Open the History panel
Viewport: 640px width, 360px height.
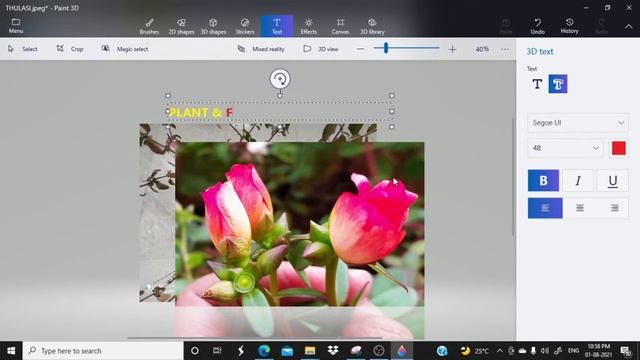click(x=569, y=26)
